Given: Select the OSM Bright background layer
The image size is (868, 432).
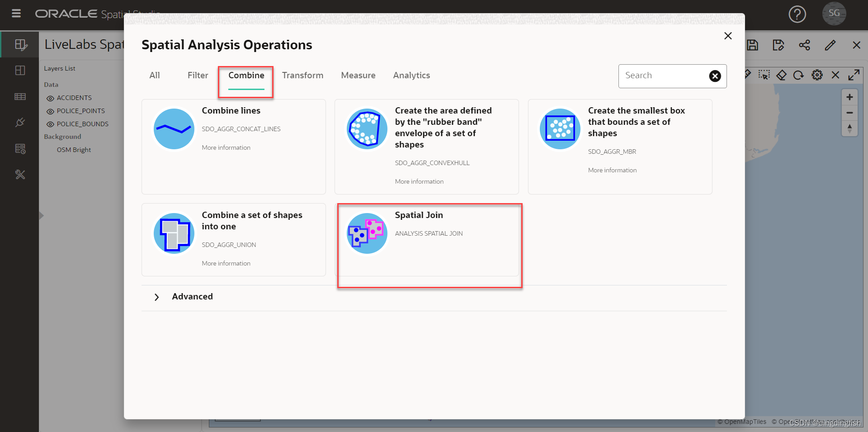Looking at the screenshot, I should pyautogui.click(x=74, y=150).
